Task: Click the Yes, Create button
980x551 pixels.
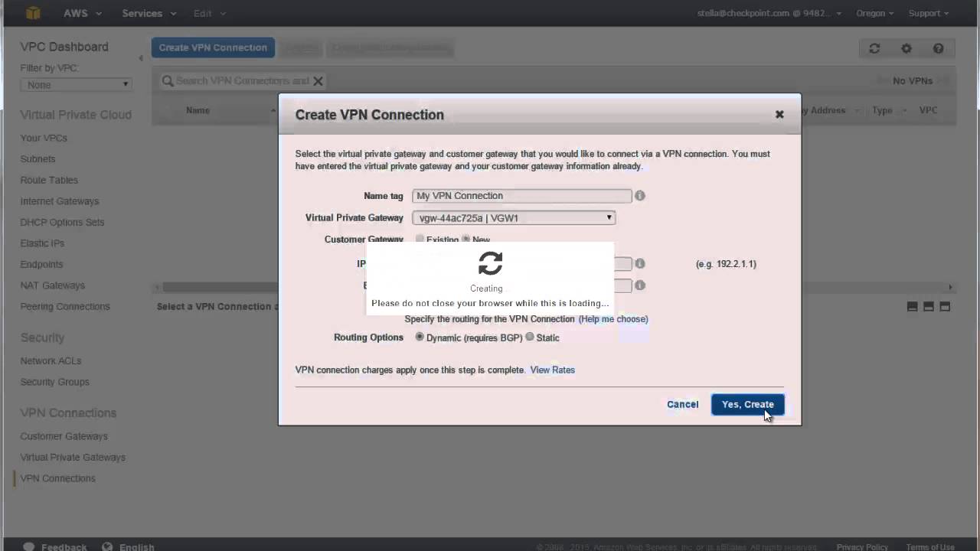Action: click(x=748, y=404)
